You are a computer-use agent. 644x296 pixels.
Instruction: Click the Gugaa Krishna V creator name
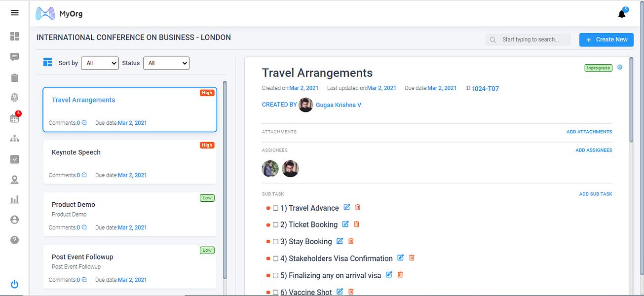click(x=339, y=105)
